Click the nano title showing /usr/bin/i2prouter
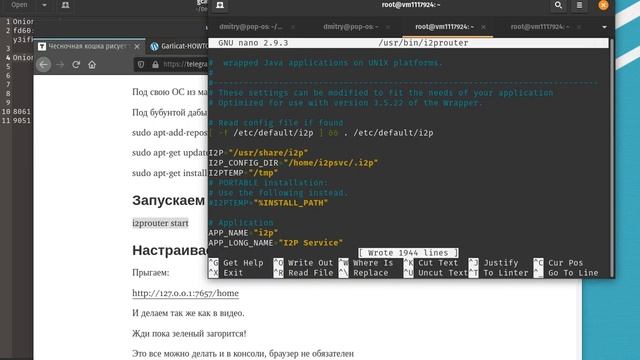Screen dimensions: 640x360 (423, 43)
